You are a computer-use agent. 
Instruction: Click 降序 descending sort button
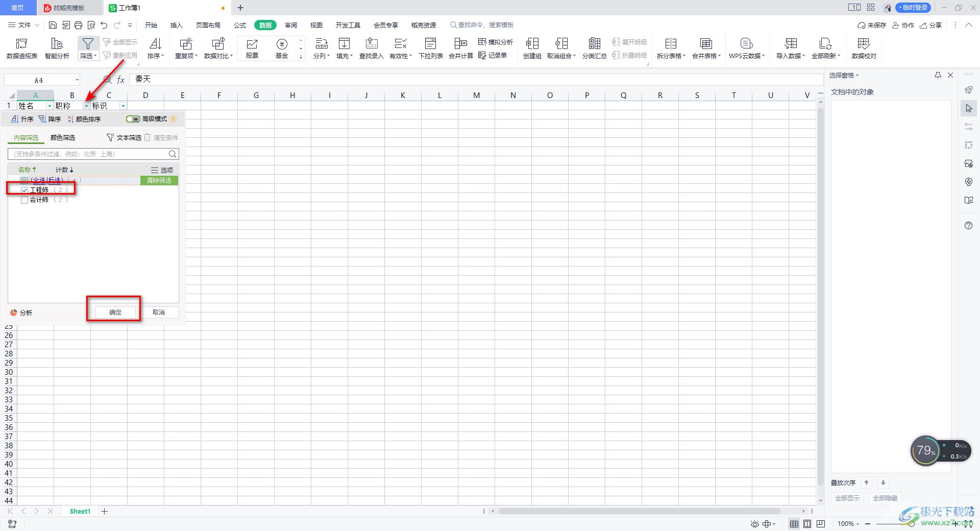[50, 119]
